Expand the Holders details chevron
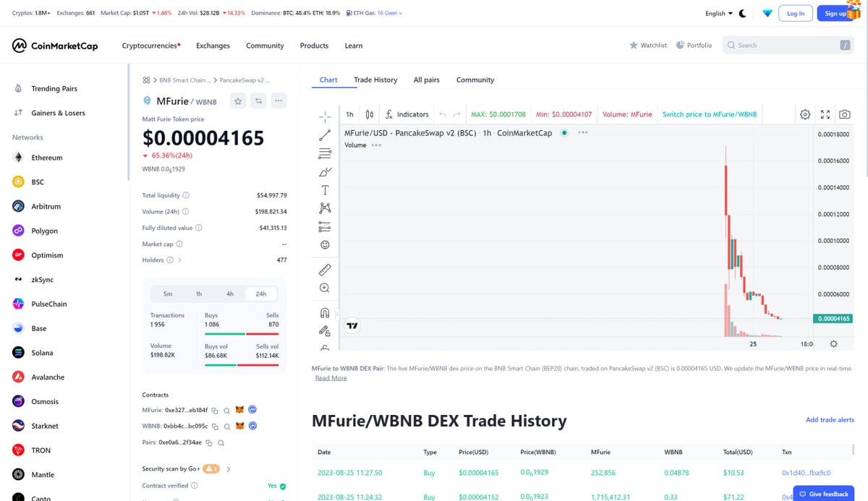The width and height of the screenshot is (868, 501). pos(179,260)
